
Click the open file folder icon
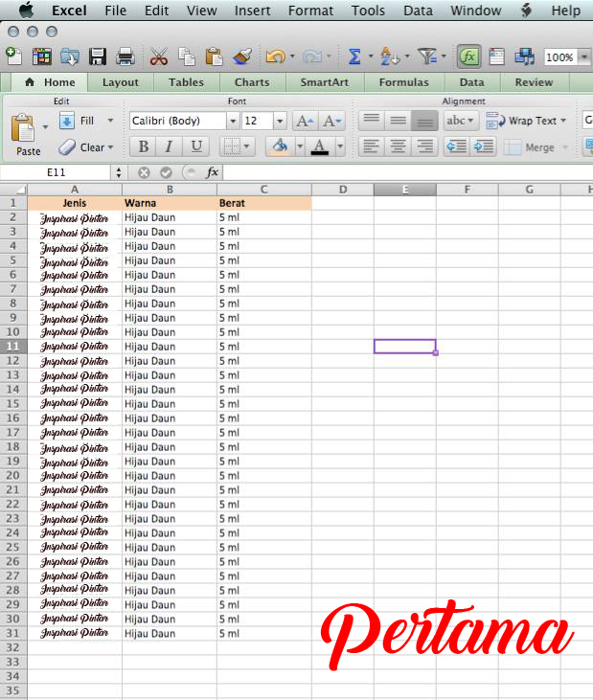coord(70,56)
